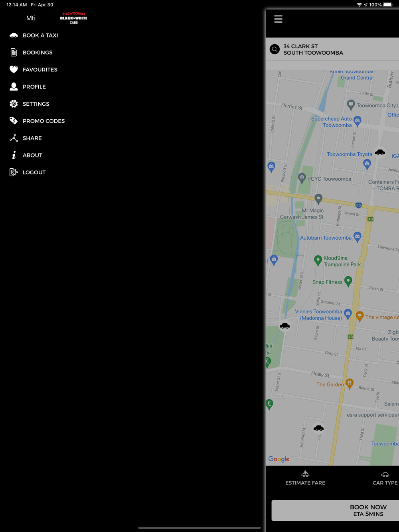Tap the Mr Magic Carwash James St label
The height and width of the screenshot is (532, 399).
point(302,214)
